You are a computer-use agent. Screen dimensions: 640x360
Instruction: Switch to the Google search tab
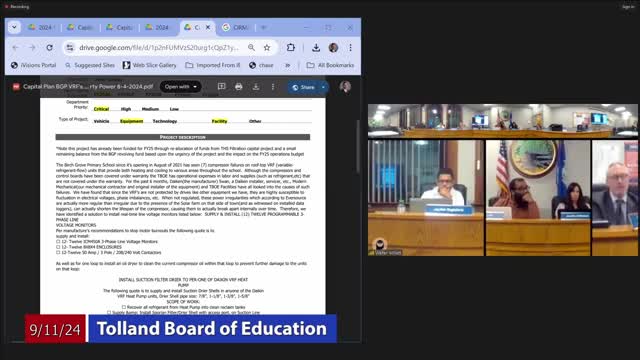236,27
